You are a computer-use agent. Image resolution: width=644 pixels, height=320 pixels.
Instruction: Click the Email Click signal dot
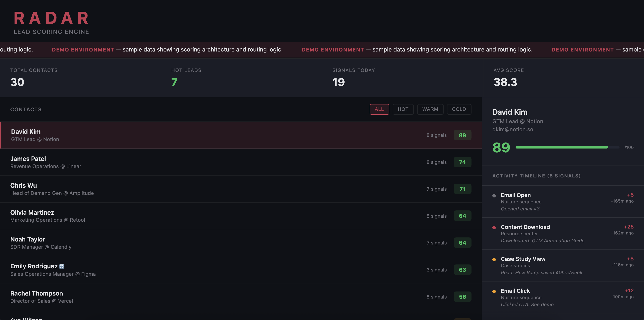point(494,291)
